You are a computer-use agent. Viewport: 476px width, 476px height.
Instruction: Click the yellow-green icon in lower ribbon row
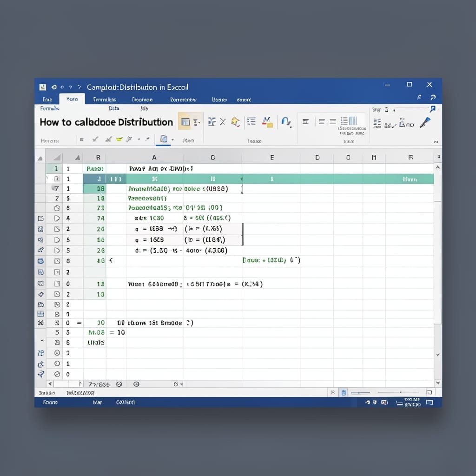119,139
